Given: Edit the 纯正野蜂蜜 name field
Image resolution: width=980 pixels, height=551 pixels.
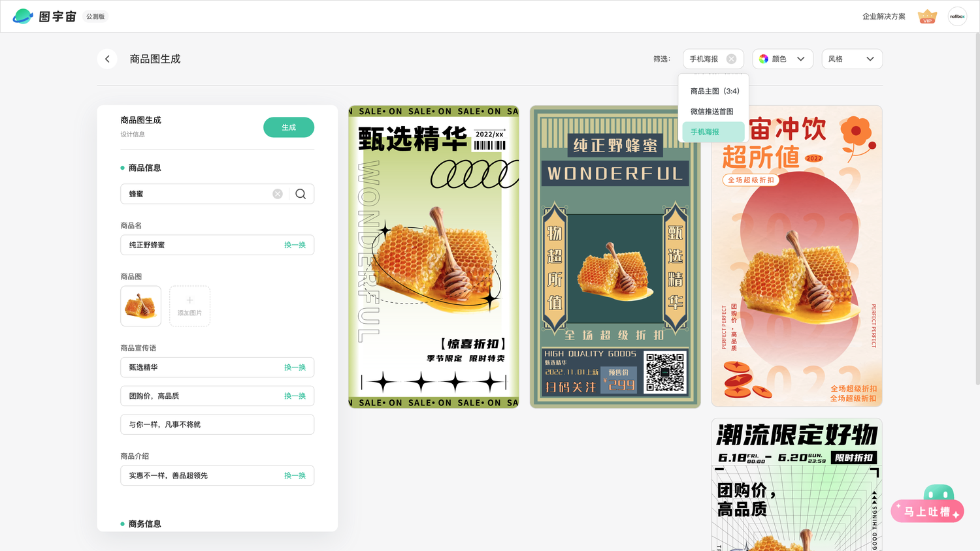Looking at the screenshot, I should tap(217, 245).
